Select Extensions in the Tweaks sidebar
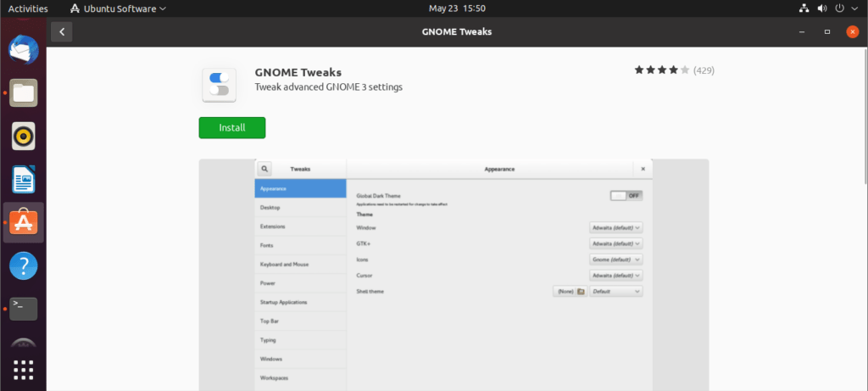 coord(301,226)
